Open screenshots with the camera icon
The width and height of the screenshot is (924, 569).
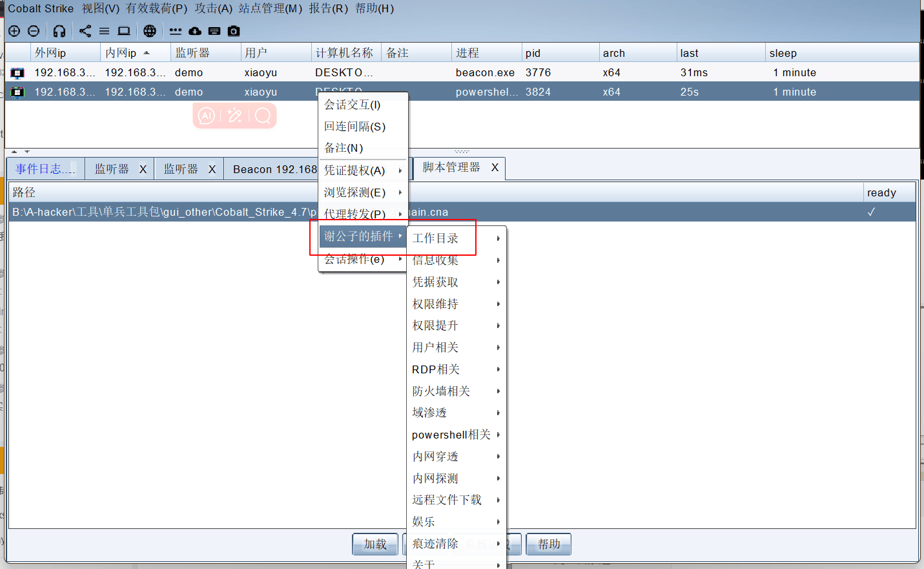coord(234,31)
